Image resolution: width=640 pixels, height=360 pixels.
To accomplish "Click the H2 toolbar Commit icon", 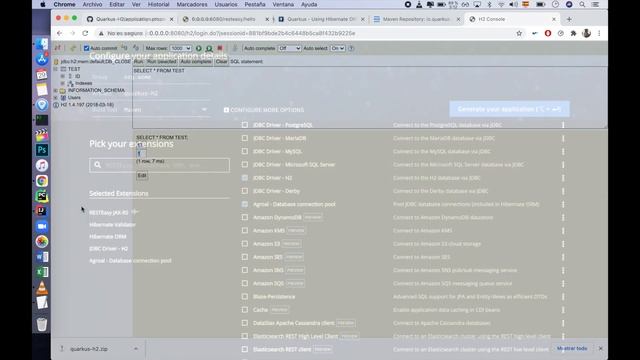I will [136, 48].
